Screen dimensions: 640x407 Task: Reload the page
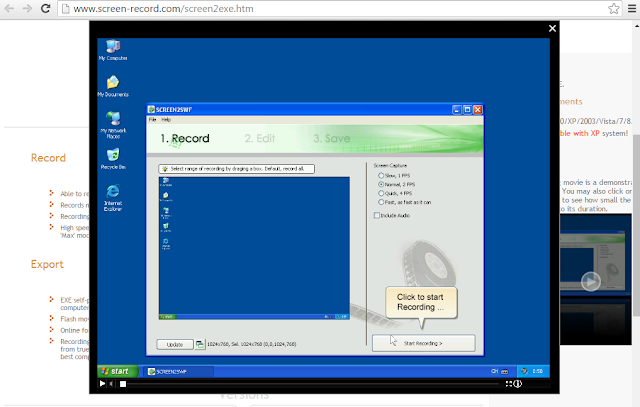click(x=45, y=9)
